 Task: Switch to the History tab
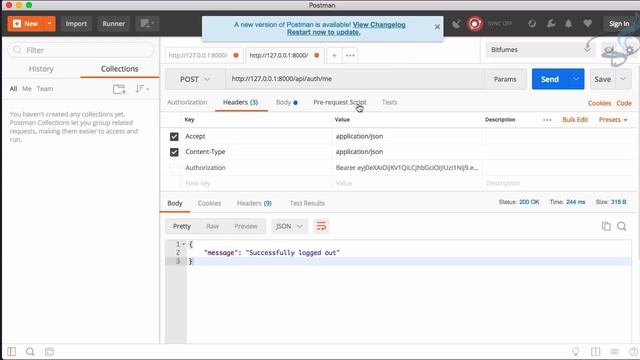(x=41, y=69)
